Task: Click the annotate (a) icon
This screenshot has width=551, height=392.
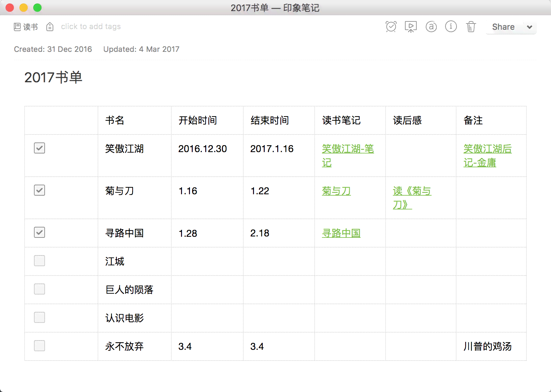Action: click(431, 27)
